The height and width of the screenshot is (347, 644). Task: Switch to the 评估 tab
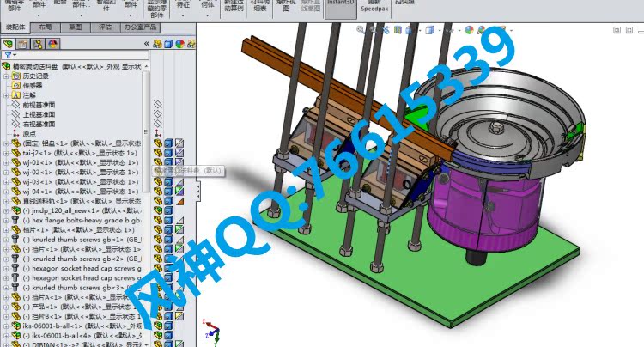coord(105,27)
